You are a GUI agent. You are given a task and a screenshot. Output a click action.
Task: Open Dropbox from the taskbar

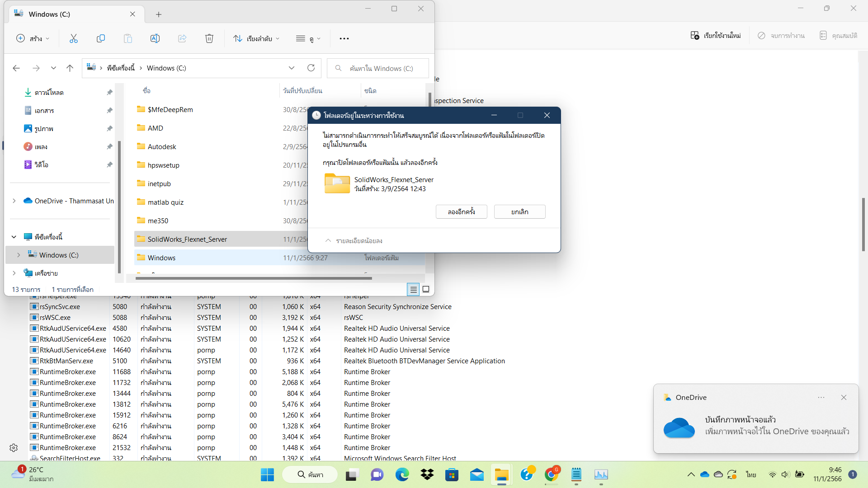tap(427, 474)
